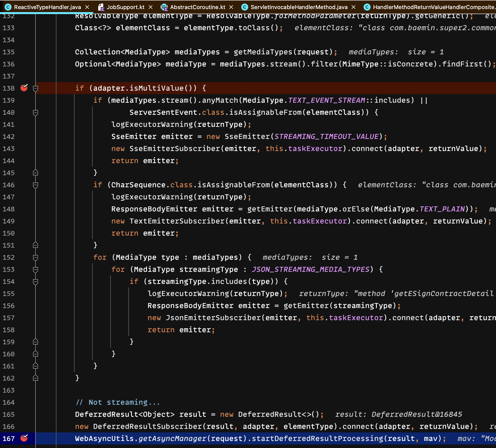
Task: Close the ReactiveTypeHandler.java tab
Action: 87,7
